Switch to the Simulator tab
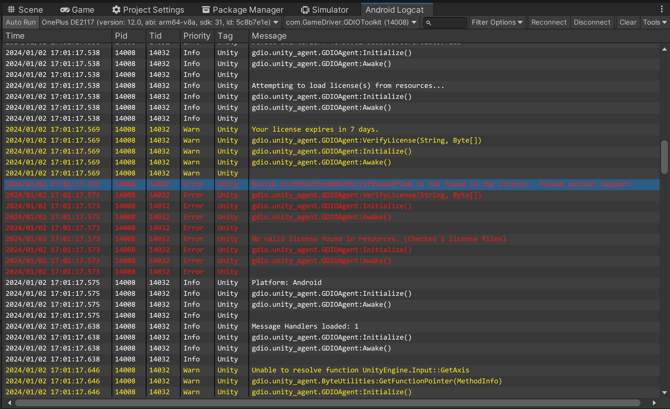Screen dimensions: 670x409 pos(325,9)
